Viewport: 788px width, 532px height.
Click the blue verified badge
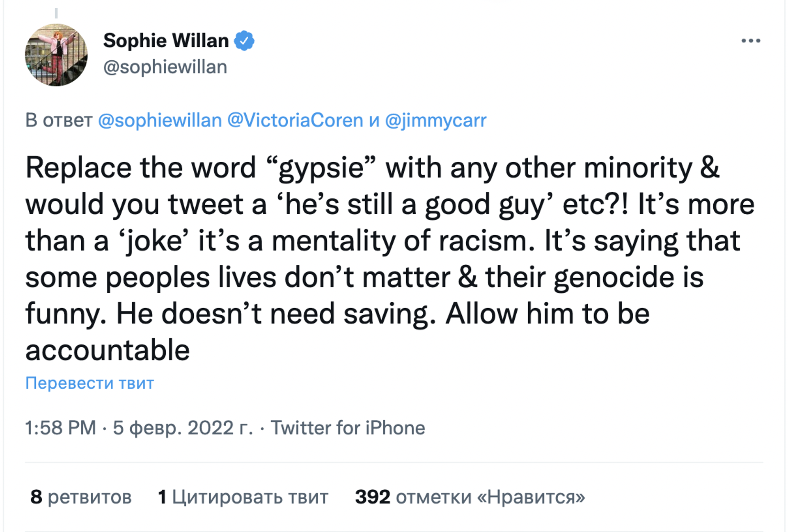click(244, 41)
